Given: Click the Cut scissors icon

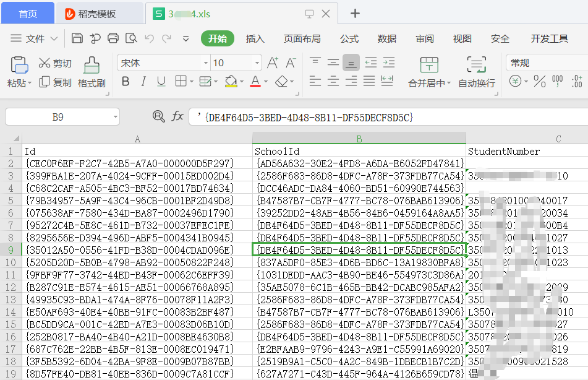Looking at the screenshot, I should 45,63.
